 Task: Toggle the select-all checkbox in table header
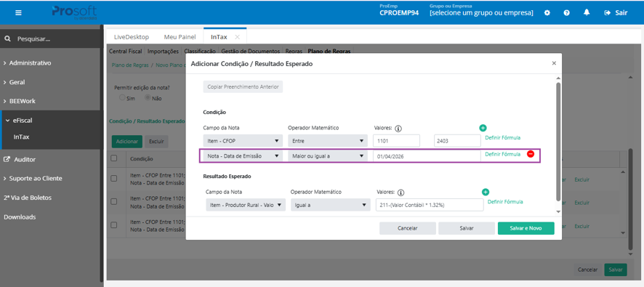click(x=114, y=158)
